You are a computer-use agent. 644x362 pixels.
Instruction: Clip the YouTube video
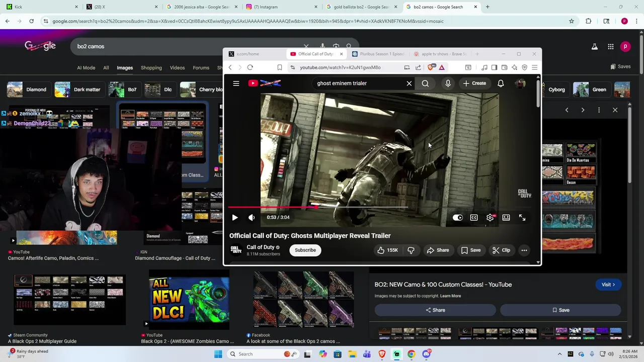pyautogui.click(x=501, y=250)
